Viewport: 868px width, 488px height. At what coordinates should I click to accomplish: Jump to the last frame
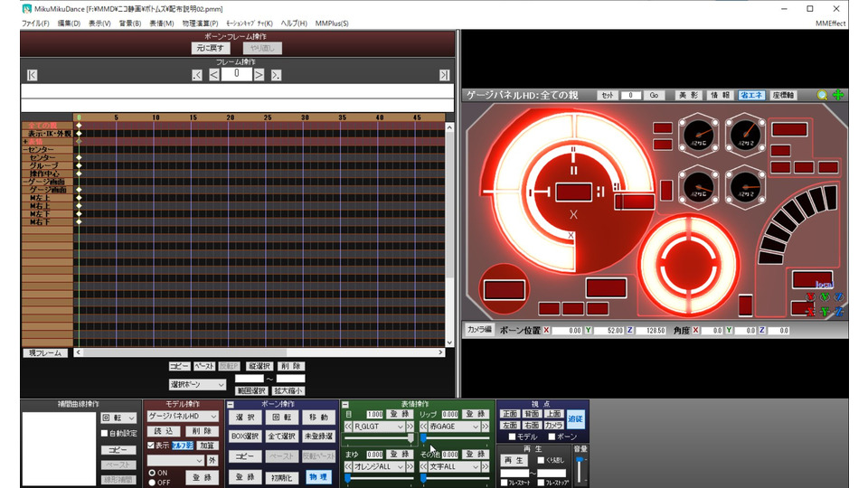tap(445, 75)
